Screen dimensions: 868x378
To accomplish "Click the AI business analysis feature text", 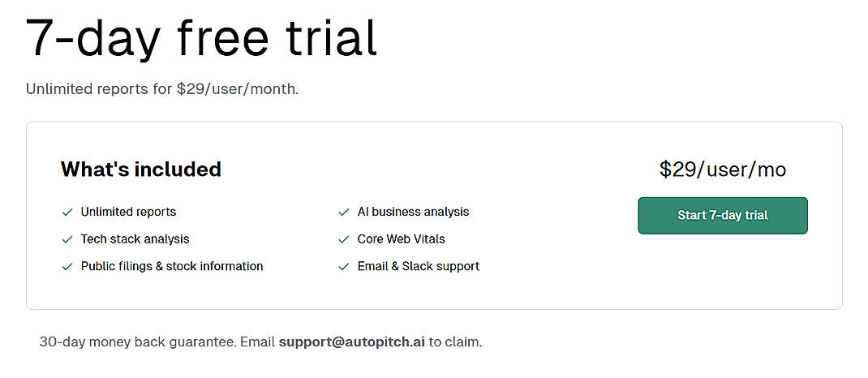I will click(413, 212).
